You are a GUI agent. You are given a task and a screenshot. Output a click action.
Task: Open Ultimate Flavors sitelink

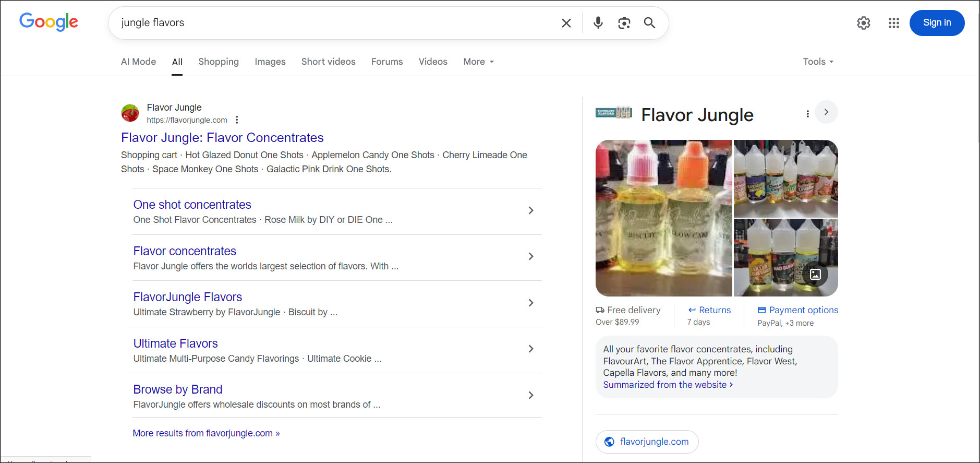[x=175, y=343]
